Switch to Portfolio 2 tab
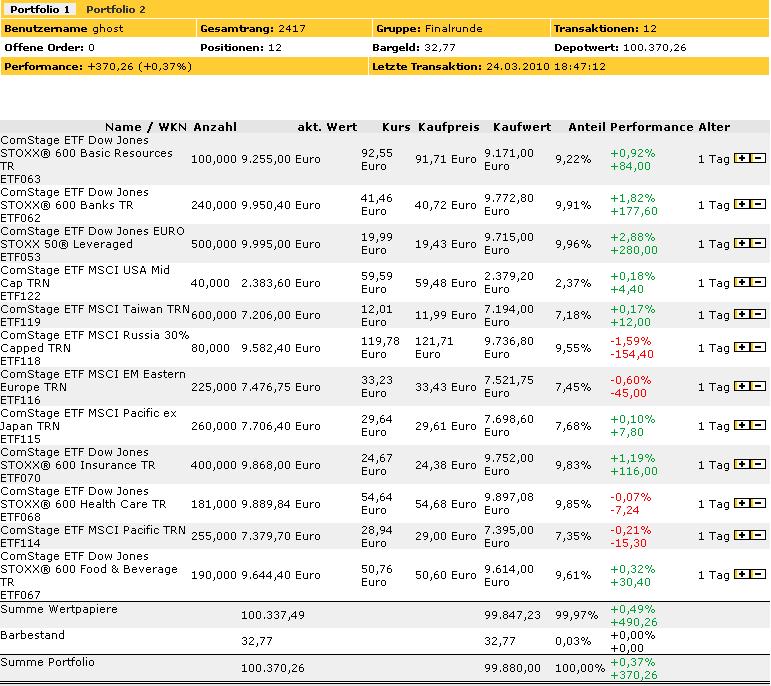Screen dimensions: 771x686 (116, 9)
